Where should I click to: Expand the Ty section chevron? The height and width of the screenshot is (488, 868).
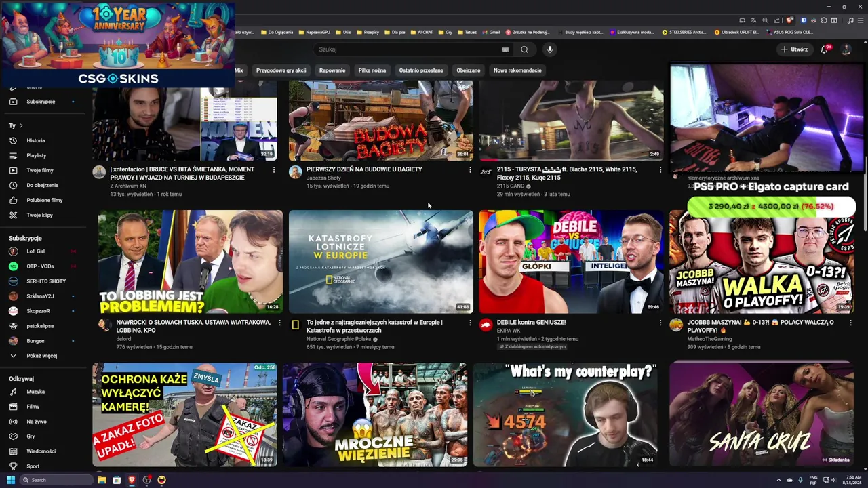pyautogui.click(x=21, y=126)
